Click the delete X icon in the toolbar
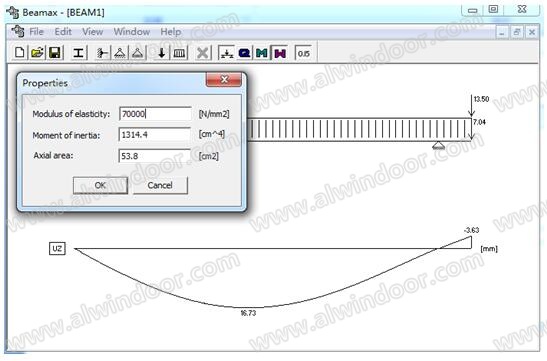Screen dimensions: 547x361 point(203,53)
